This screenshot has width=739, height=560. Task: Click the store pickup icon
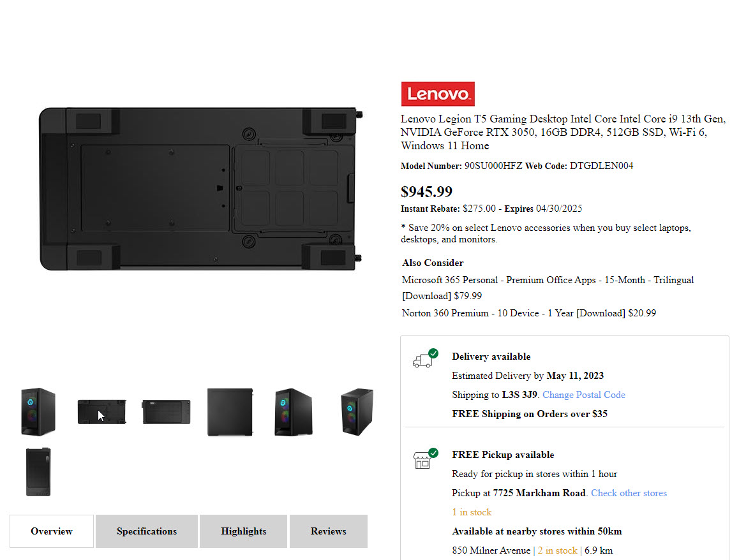[x=424, y=459]
